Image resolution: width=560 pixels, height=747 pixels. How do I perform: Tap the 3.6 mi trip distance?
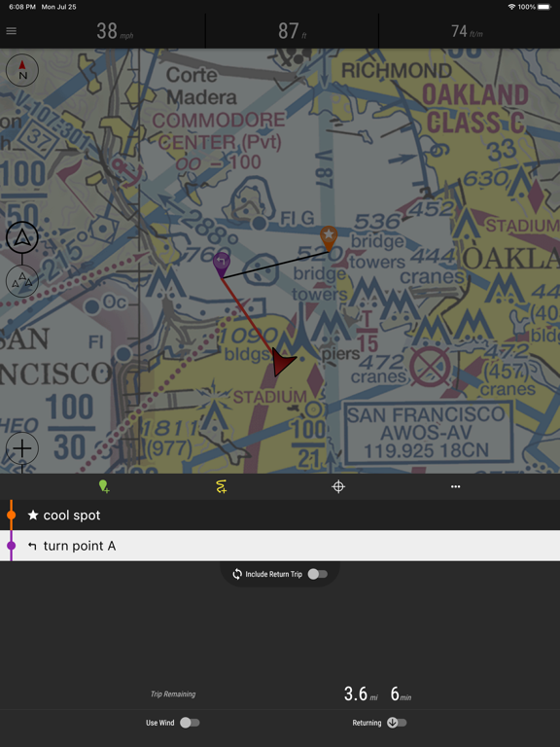coord(361,694)
